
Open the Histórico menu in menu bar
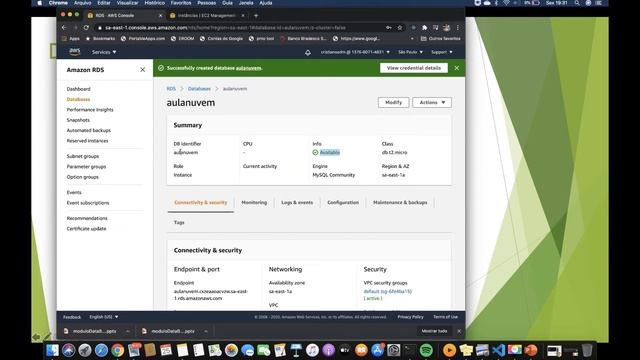[154, 3]
